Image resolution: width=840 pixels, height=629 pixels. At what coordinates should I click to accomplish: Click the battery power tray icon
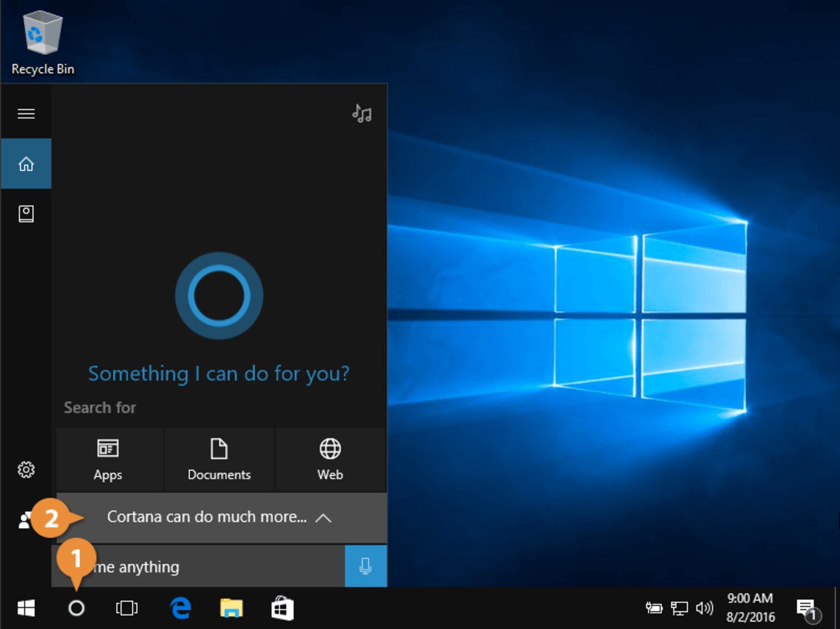(x=654, y=608)
